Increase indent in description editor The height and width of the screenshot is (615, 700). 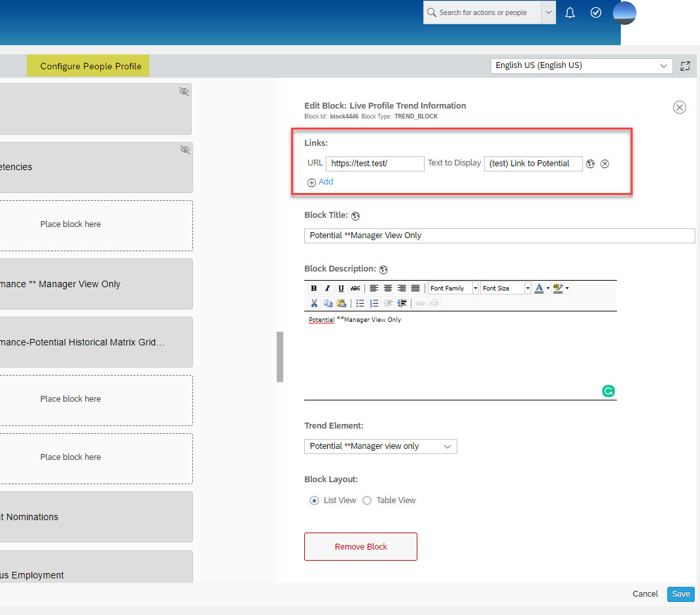402,304
